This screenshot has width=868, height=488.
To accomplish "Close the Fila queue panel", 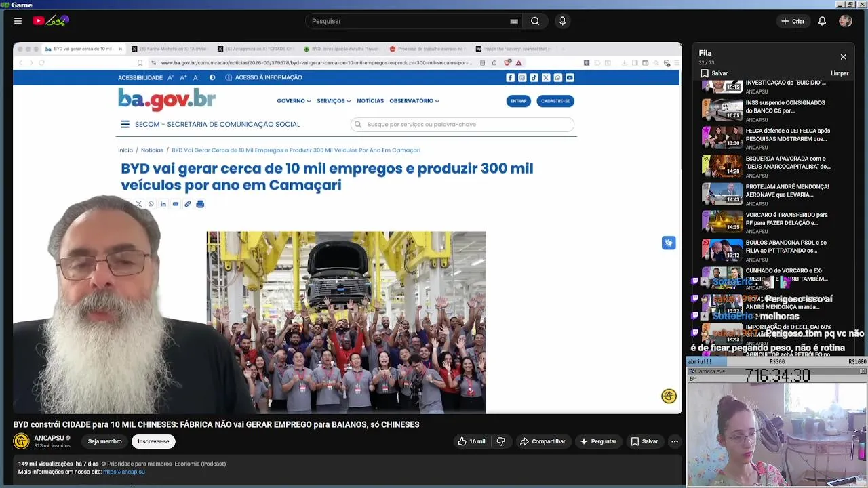I will (x=843, y=57).
